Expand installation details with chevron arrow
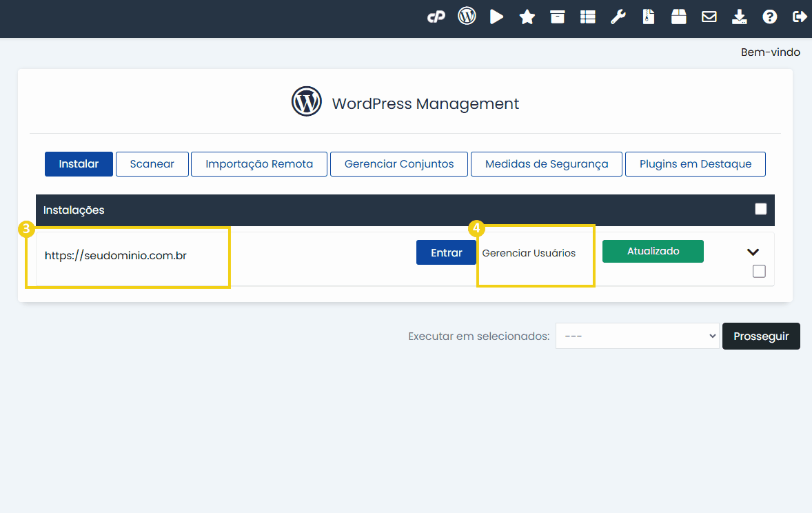812x513 pixels. [x=753, y=252]
